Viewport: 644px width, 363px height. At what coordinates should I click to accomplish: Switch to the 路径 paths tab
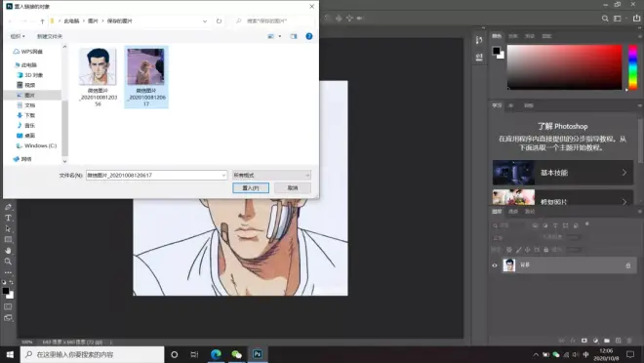tap(530, 212)
